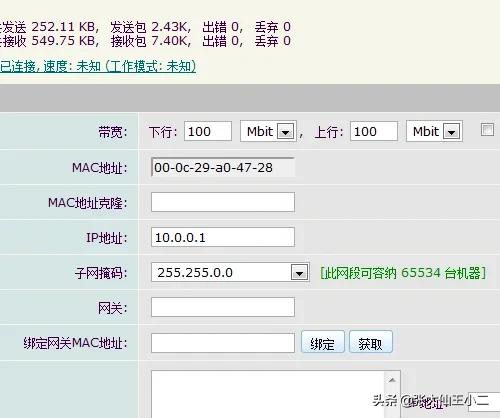Screen dimensions: 500x418
Task: Click the 发送 252.11 KB statistic text
Action: (49, 27)
